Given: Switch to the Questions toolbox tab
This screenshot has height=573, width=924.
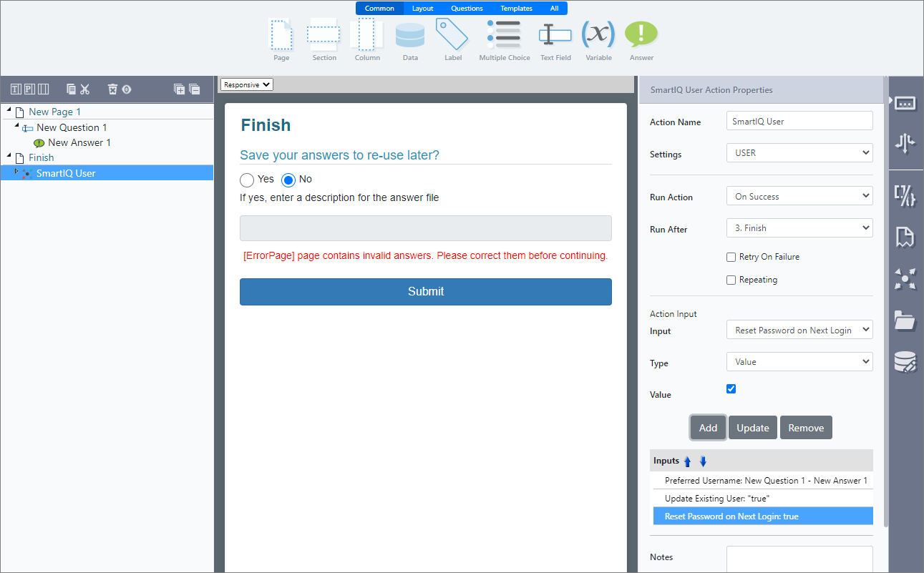Looking at the screenshot, I should [x=467, y=9].
